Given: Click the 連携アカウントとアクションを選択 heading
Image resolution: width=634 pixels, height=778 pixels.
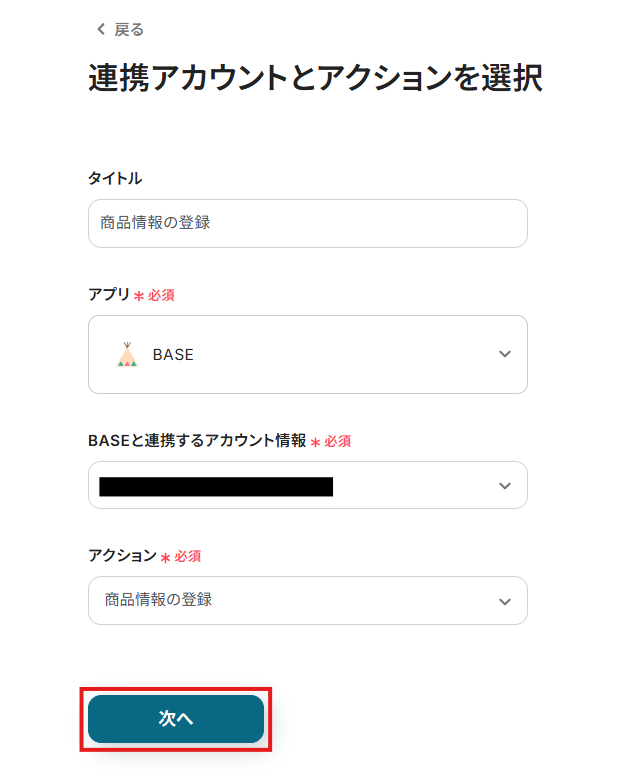Looking at the screenshot, I should point(315,79).
